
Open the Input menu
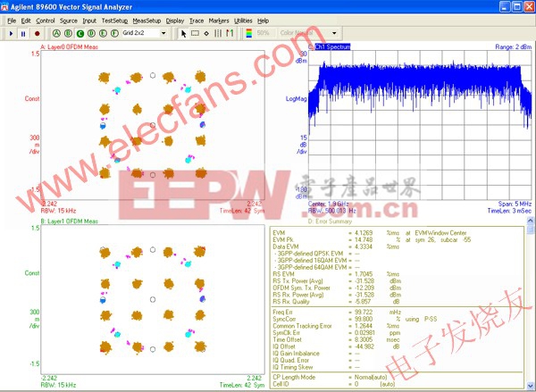[x=89, y=21]
